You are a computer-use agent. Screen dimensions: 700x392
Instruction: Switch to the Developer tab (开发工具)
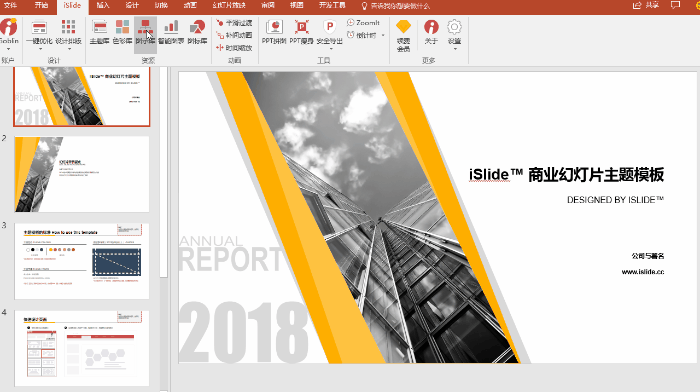tap(332, 5)
